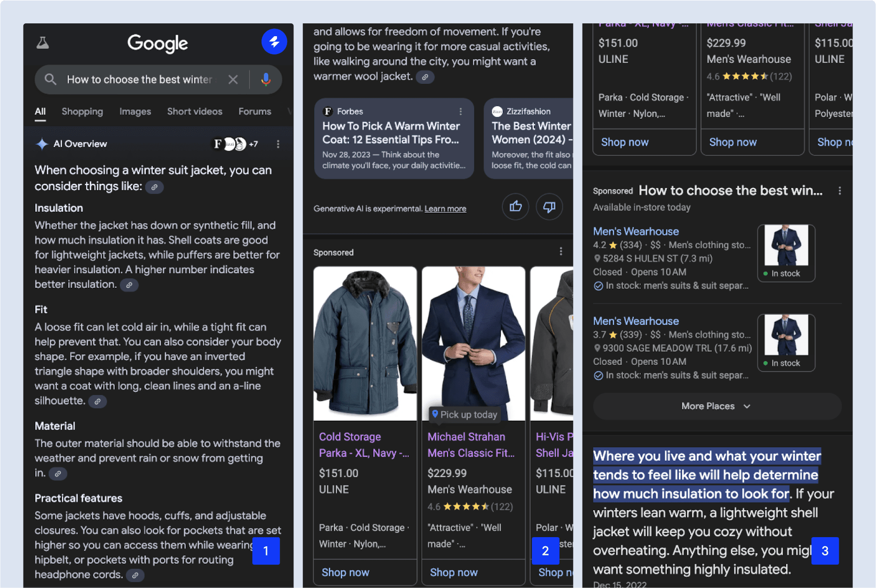Click the search query text field
This screenshot has height=588, width=876.
pyautogui.click(x=140, y=80)
